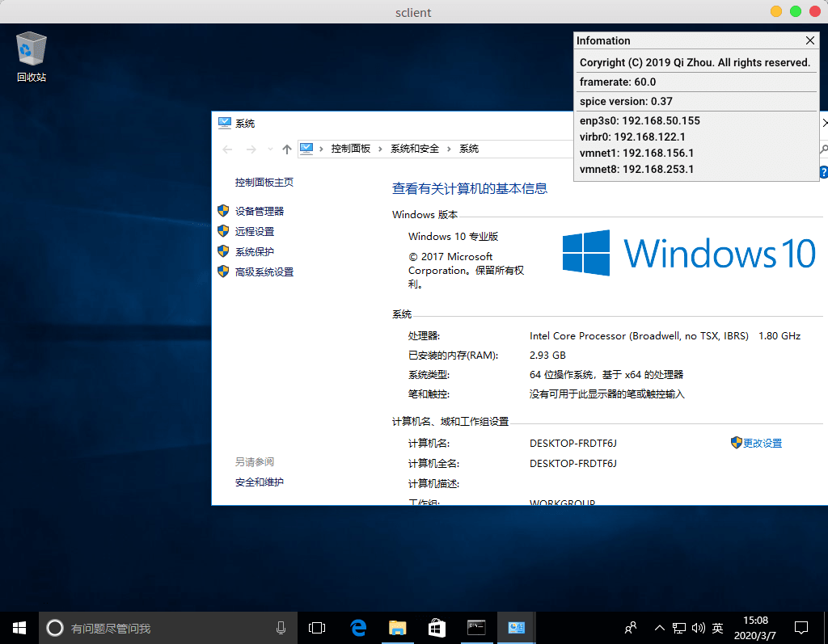Close the Infomation overlay panel

pyautogui.click(x=810, y=40)
